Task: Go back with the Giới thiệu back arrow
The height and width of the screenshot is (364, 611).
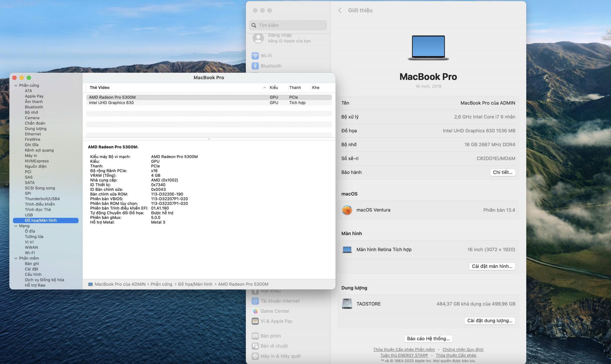Action: pyautogui.click(x=340, y=10)
